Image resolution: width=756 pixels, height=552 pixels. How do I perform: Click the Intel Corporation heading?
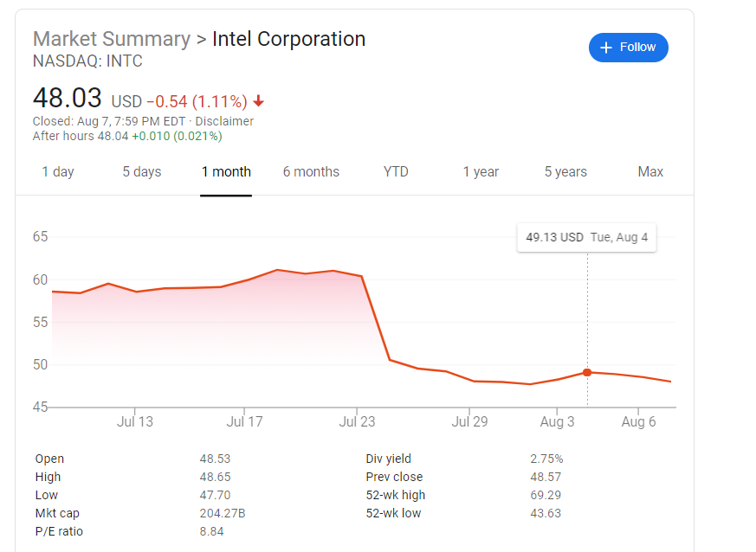tap(288, 39)
